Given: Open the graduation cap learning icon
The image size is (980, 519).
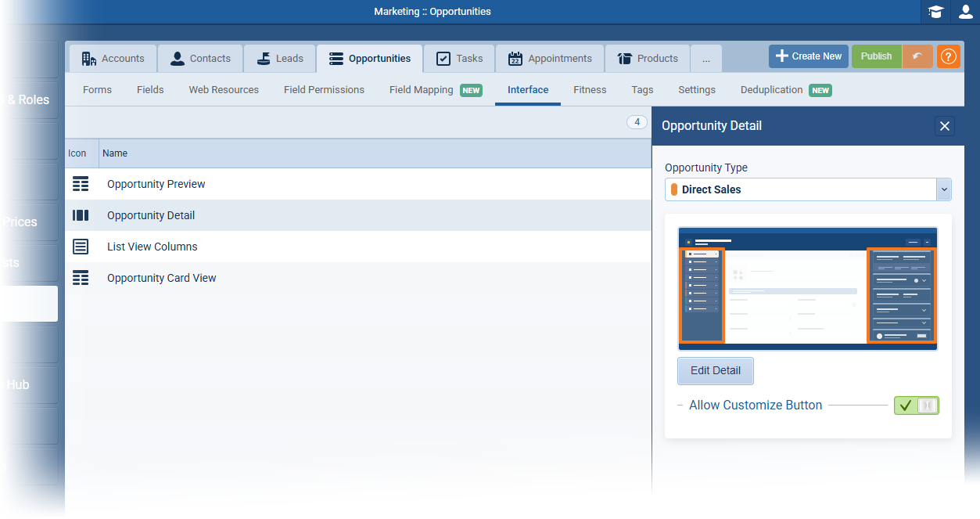Looking at the screenshot, I should pyautogui.click(x=936, y=12).
